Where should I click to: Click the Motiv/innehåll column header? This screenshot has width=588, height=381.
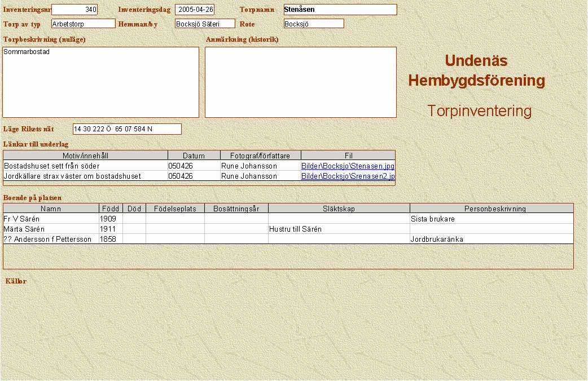tap(86, 156)
